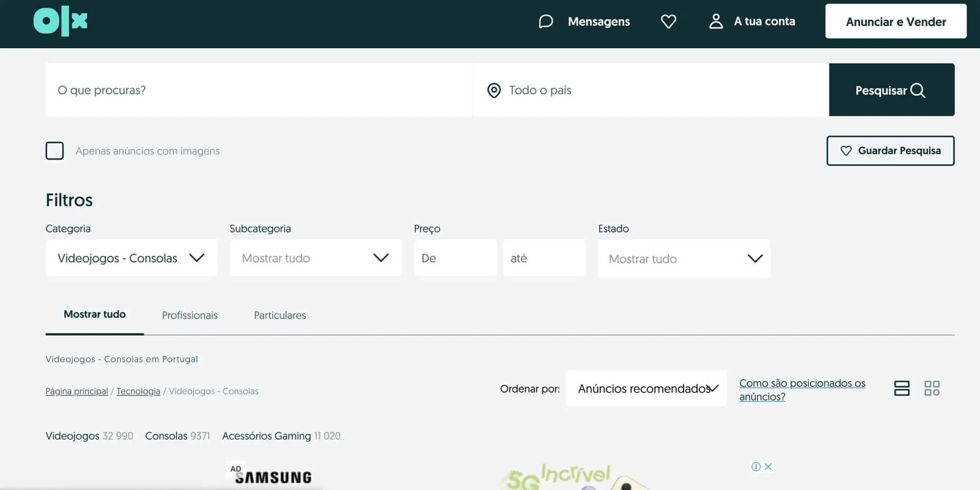The height and width of the screenshot is (490, 980).
Task: Click the heart icon inside Guardar Pesquisa
Action: click(x=846, y=151)
